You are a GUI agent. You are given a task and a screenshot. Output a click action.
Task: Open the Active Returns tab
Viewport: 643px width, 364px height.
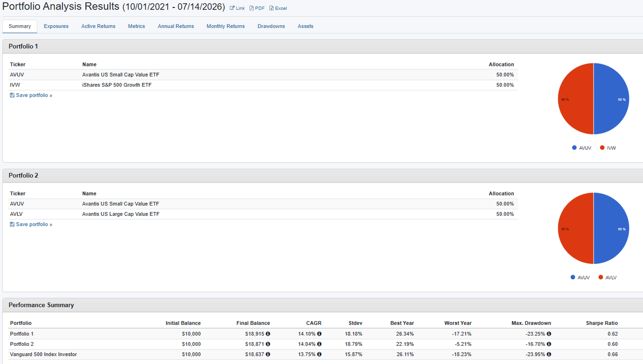98,26
